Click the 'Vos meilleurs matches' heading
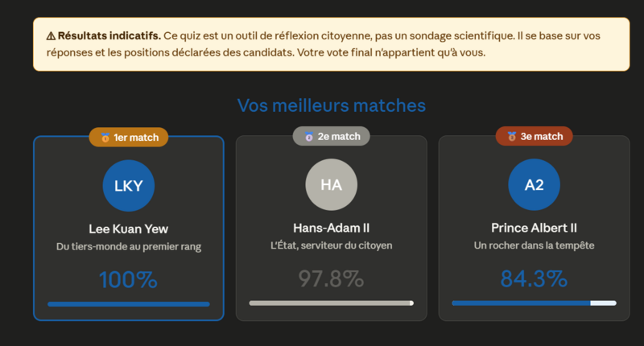The height and width of the screenshot is (346, 644). click(331, 105)
